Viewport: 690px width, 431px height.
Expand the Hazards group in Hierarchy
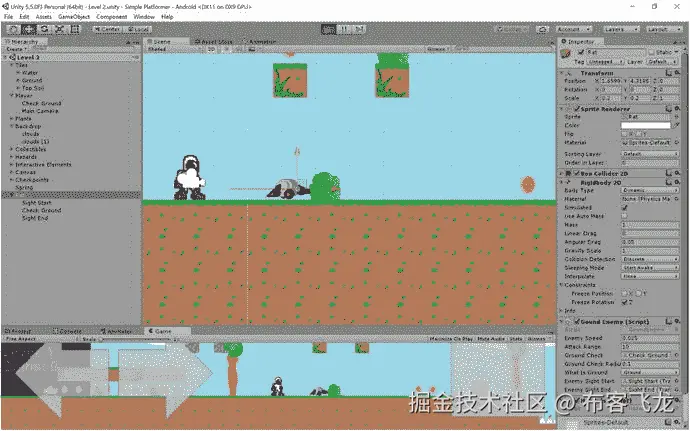[x=12, y=157]
